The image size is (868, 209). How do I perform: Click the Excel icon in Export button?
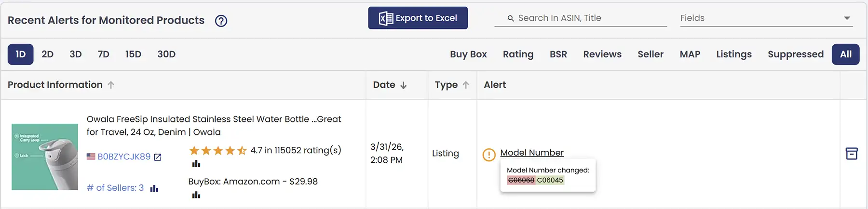tap(386, 18)
